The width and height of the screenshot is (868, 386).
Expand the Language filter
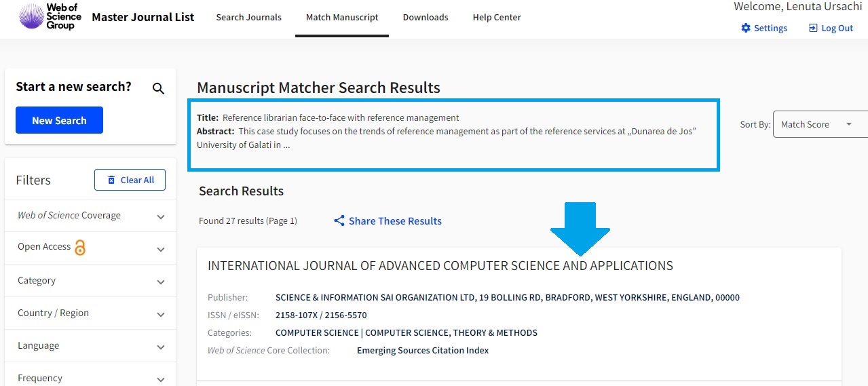tap(91, 346)
